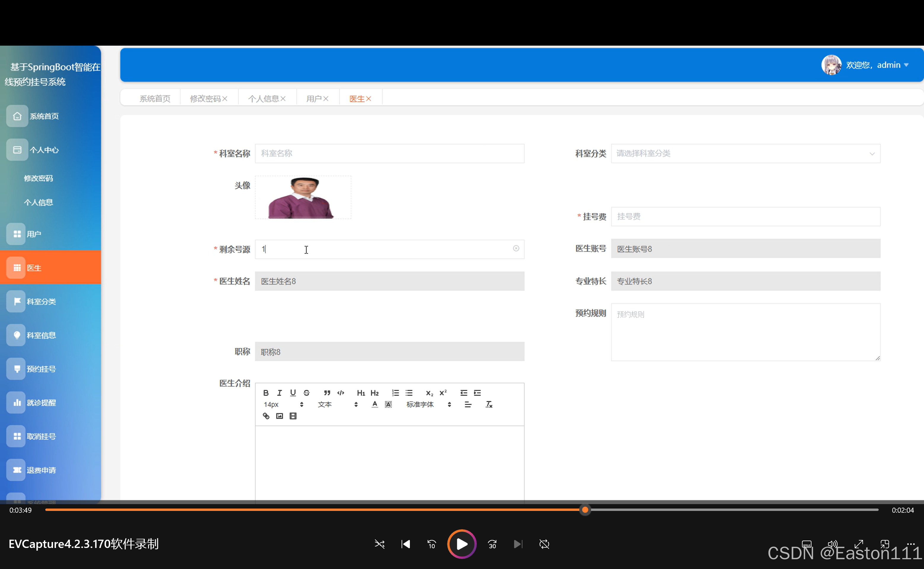Viewport: 924px width, 569px height.
Task: Insert a video using the editor toolbar
Action: tap(293, 416)
